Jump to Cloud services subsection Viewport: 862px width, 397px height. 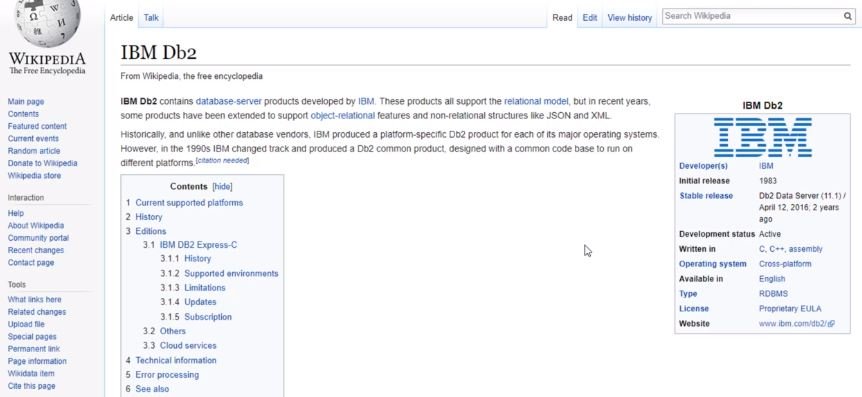point(188,346)
